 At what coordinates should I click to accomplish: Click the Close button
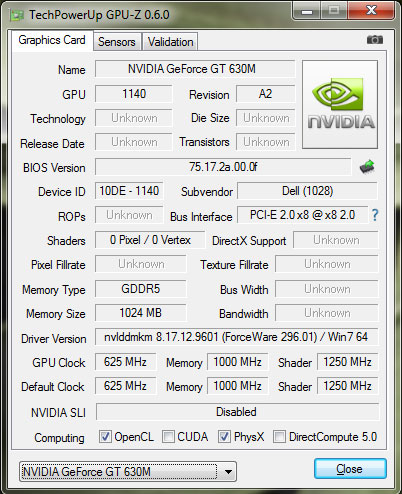tap(350, 469)
